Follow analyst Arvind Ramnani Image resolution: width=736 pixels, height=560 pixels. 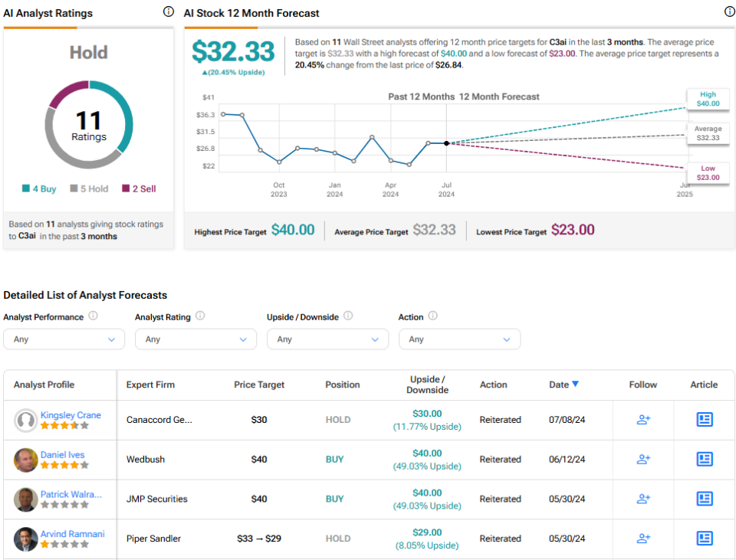coord(643,539)
